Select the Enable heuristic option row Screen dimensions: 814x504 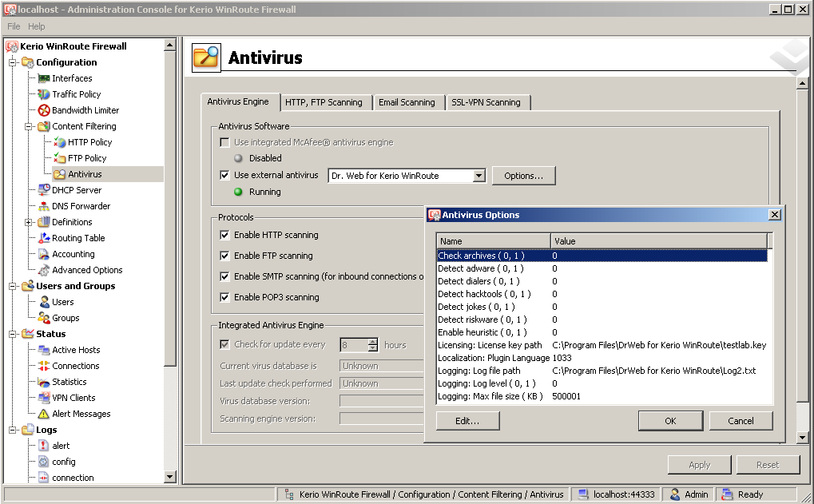click(x=602, y=332)
